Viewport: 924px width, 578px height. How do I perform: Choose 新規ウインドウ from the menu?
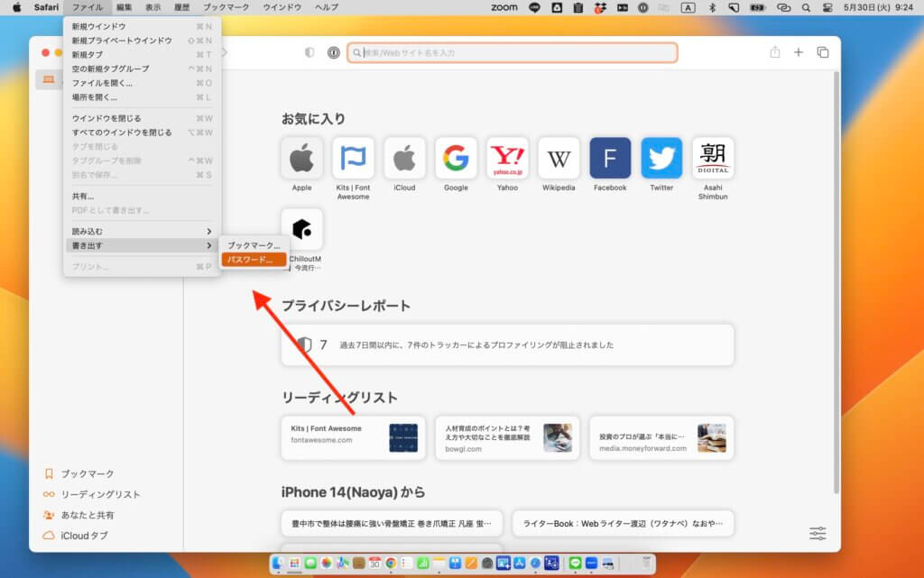coord(142,26)
